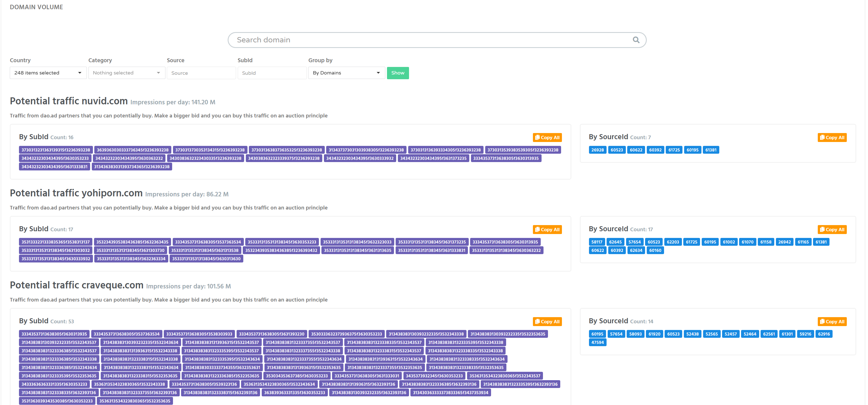Click the Potential traffic nuvid.com heading

69,101
